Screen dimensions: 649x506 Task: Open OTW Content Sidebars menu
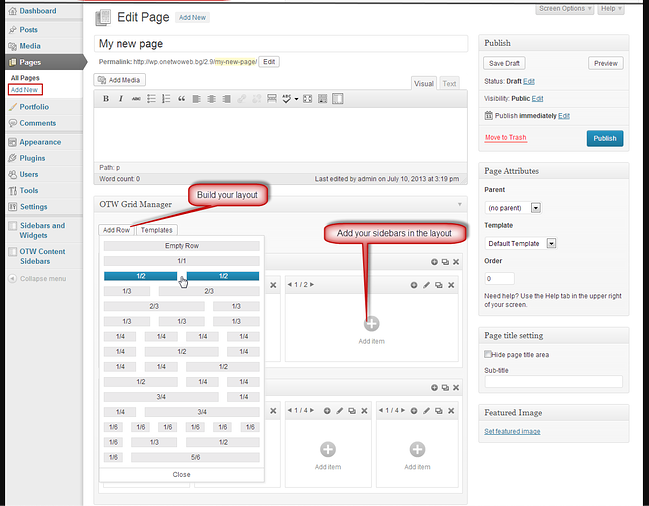(x=41, y=256)
